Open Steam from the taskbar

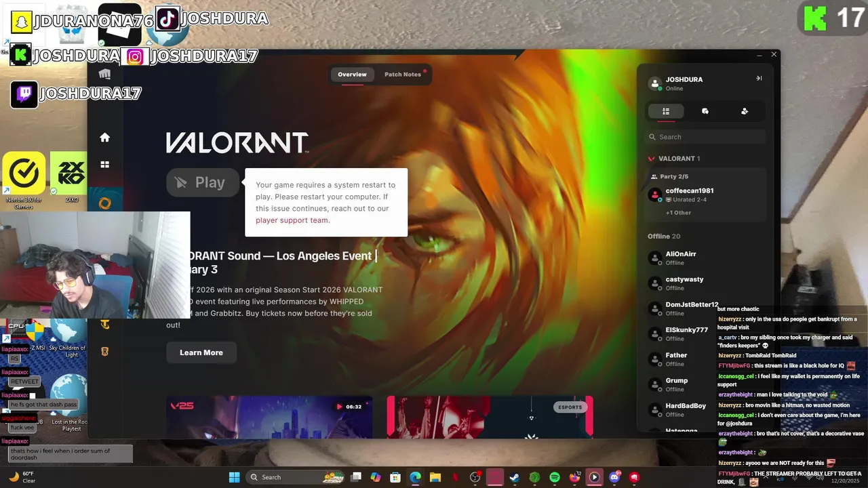pos(515,477)
